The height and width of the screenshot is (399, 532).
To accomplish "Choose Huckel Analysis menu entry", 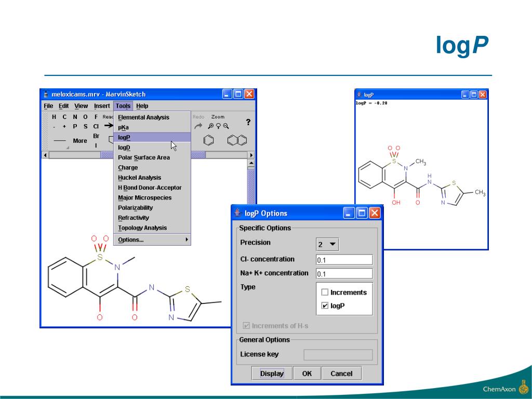I will pyautogui.click(x=152, y=178).
